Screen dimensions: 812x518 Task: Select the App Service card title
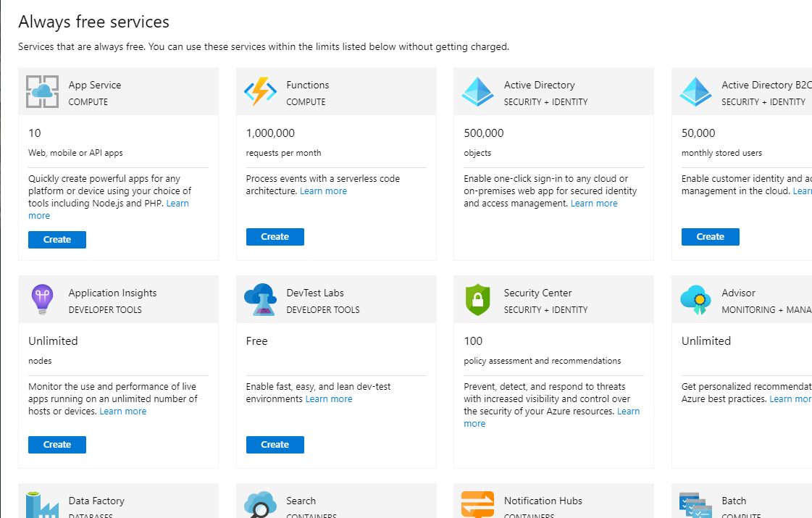95,85
